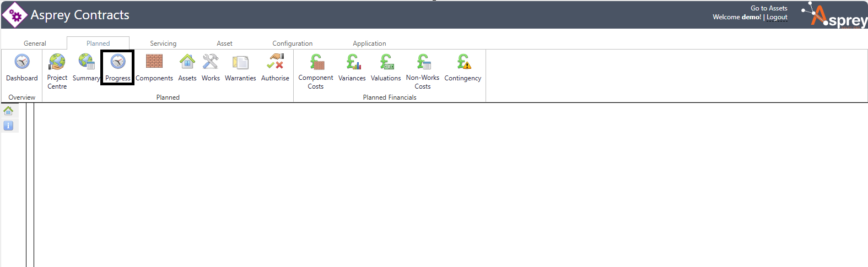Viewport: 868px width, 267px height.
Task: Open the Dashboard overview icon
Action: click(x=22, y=62)
